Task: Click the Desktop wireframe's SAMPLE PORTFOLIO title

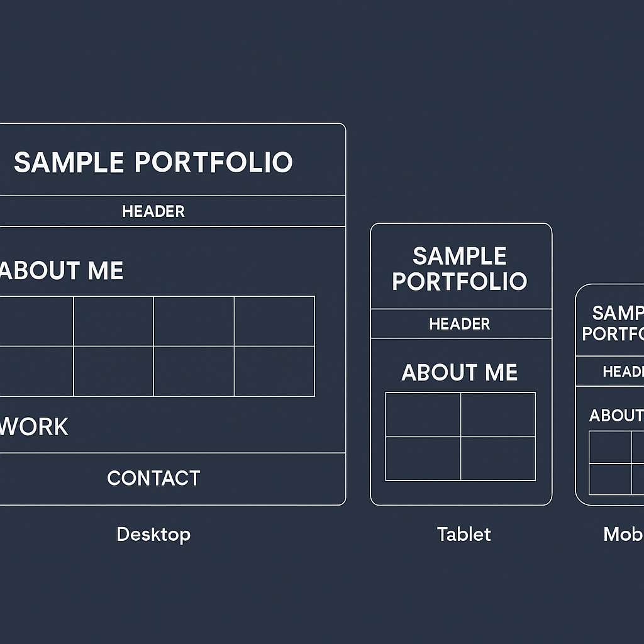Action: pyautogui.click(x=153, y=162)
